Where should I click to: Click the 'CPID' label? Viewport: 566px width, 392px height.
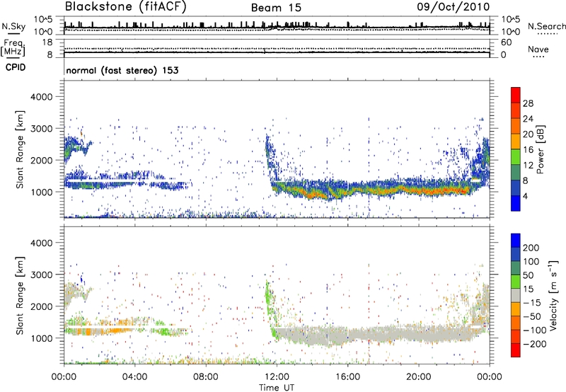pyautogui.click(x=16, y=67)
